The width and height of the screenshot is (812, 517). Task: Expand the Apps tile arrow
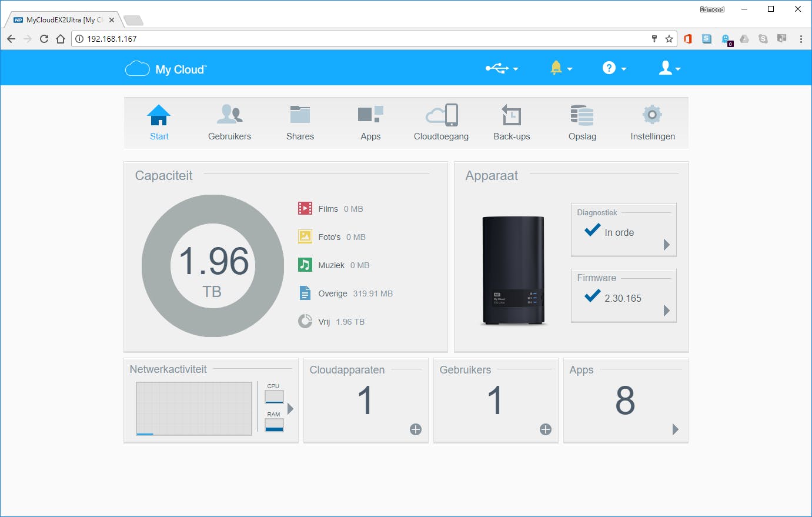click(676, 429)
